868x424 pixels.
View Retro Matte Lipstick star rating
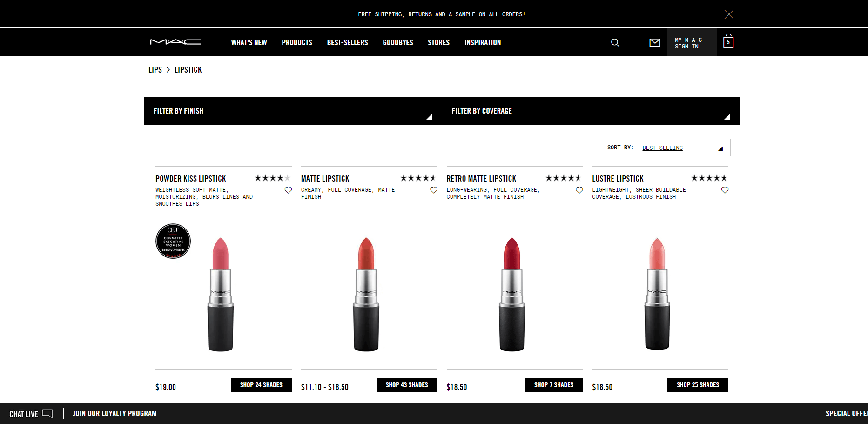pos(563,178)
